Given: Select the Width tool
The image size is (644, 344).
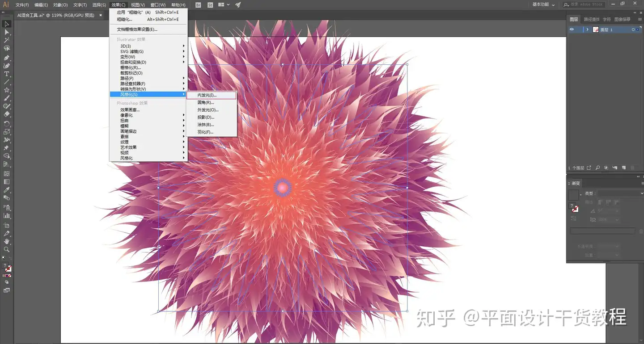Looking at the screenshot, I should [x=7, y=140].
